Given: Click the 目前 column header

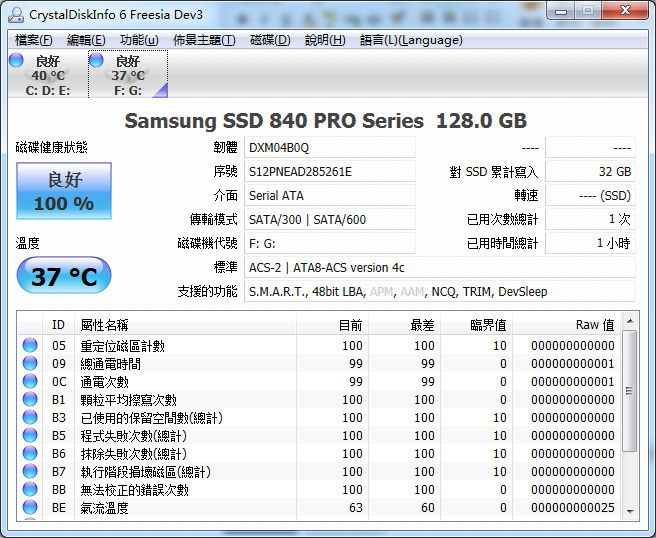Looking at the screenshot, I should click(x=333, y=325).
